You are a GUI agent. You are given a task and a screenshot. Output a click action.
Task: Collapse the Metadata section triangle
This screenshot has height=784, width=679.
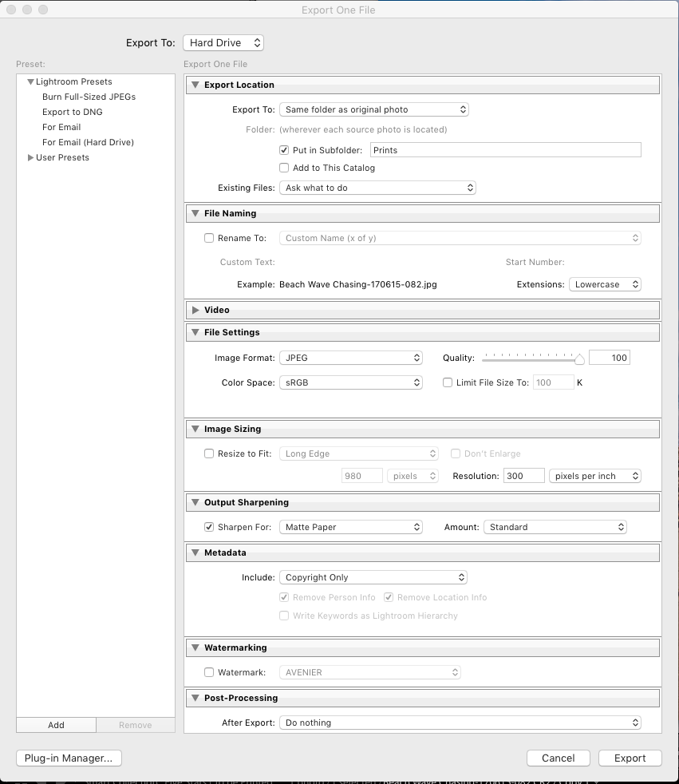pos(195,553)
